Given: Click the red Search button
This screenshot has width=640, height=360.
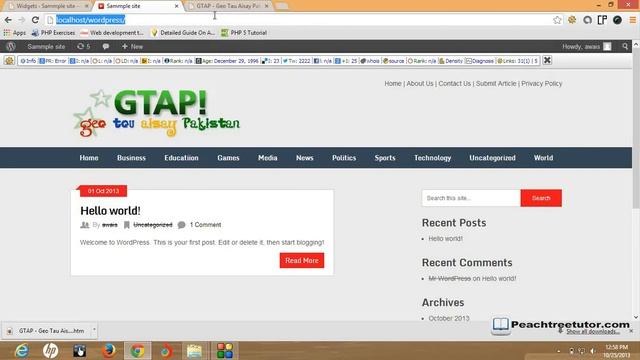Looking at the screenshot, I should [541, 198].
